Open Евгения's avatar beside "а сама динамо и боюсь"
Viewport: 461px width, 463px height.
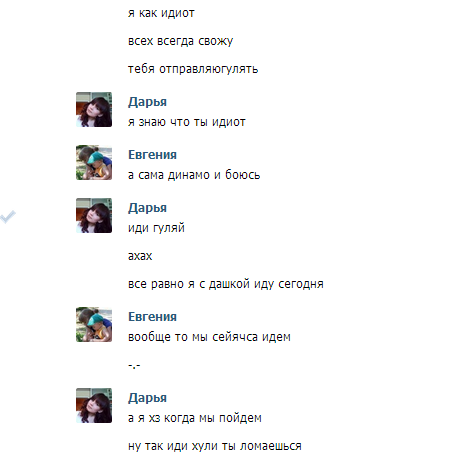[94, 162]
